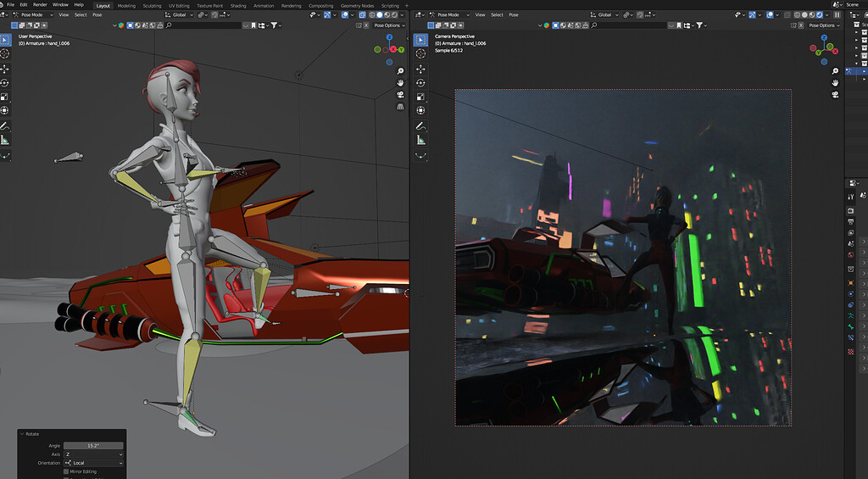The height and width of the screenshot is (479, 868).
Task: Open Pose menu in left viewport header
Action: pos(97,15)
